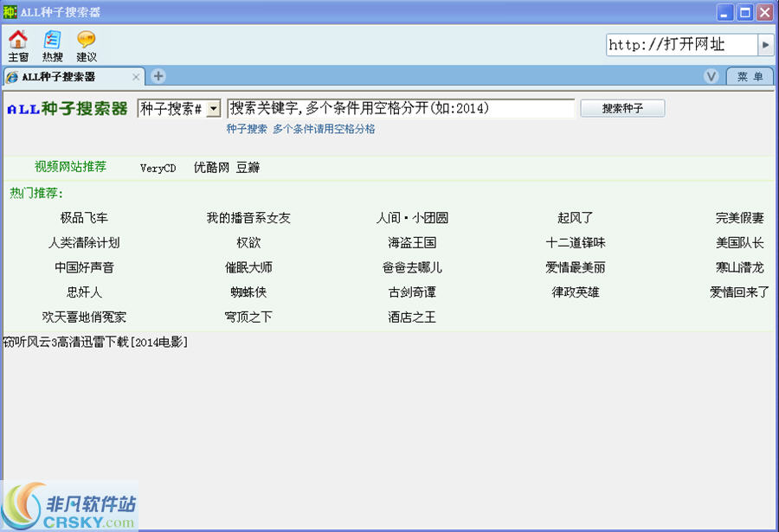
Task: Click the ALL种子搜索器 logo
Action: (x=68, y=109)
